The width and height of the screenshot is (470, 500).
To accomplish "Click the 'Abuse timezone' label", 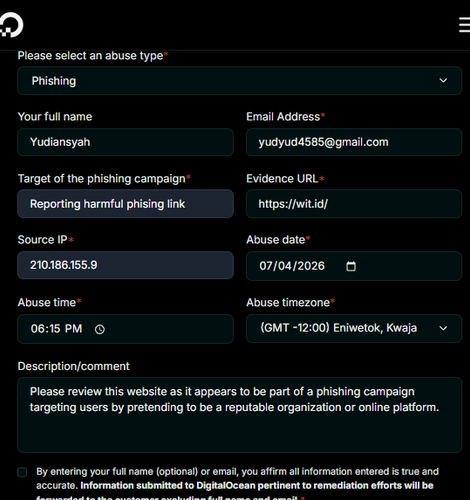I will (290, 302).
